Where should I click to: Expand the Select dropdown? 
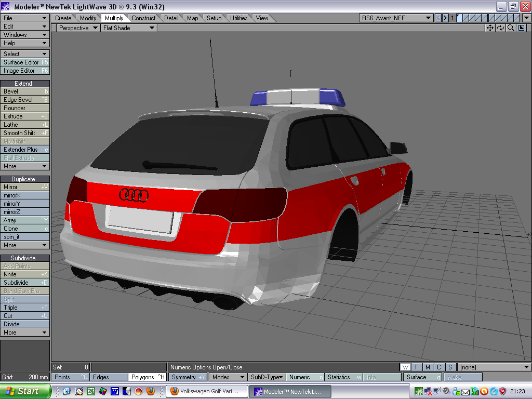(x=25, y=54)
